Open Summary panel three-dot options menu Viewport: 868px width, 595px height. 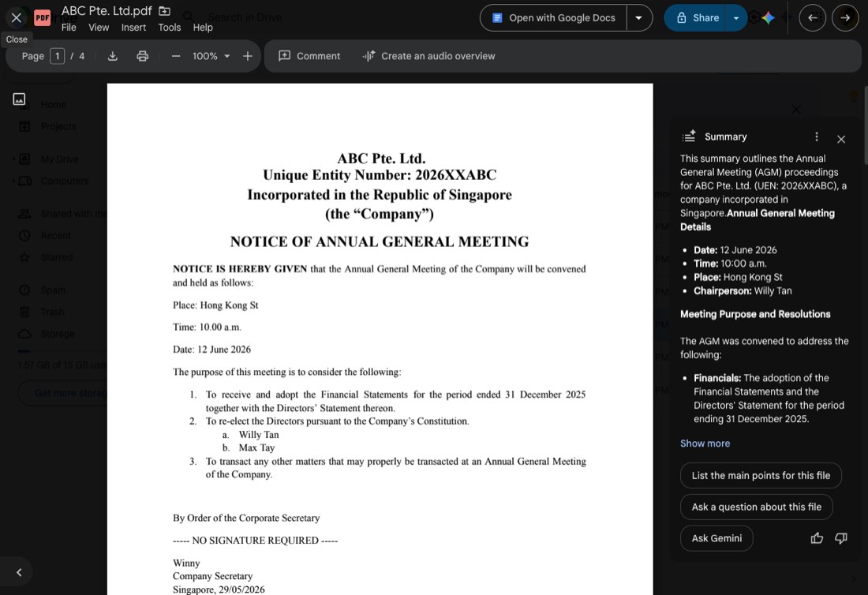click(x=817, y=137)
